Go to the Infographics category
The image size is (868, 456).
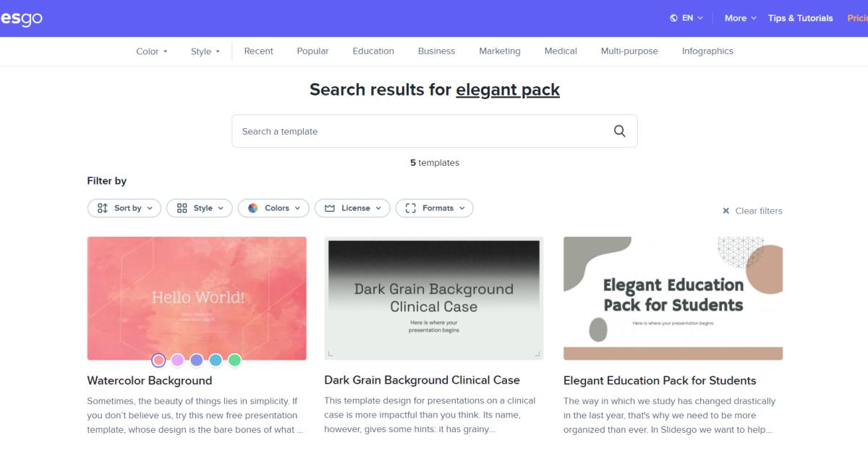click(707, 51)
